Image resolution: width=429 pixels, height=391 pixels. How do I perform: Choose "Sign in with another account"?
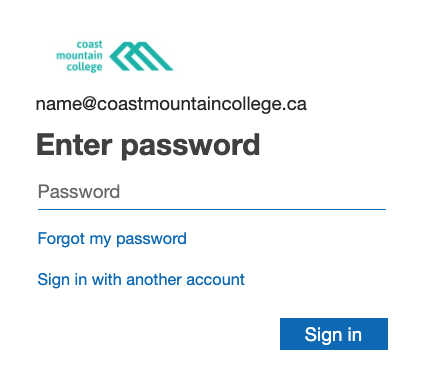coord(141,280)
